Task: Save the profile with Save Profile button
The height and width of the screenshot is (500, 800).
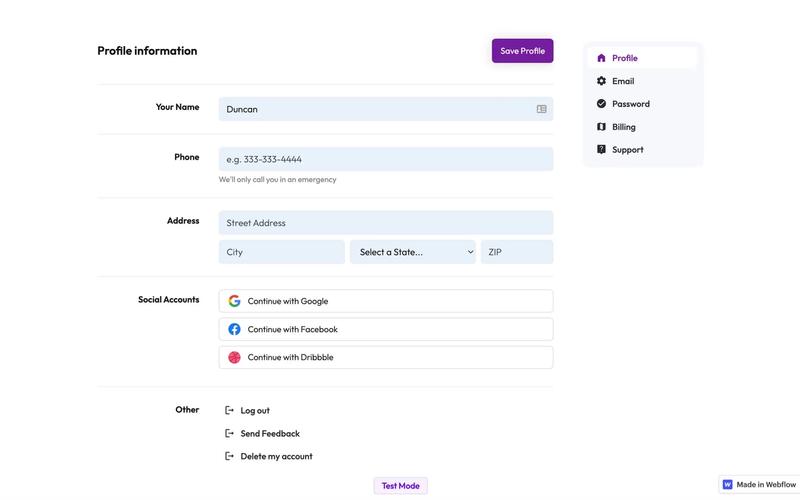Action: pyautogui.click(x=522, y=51)
